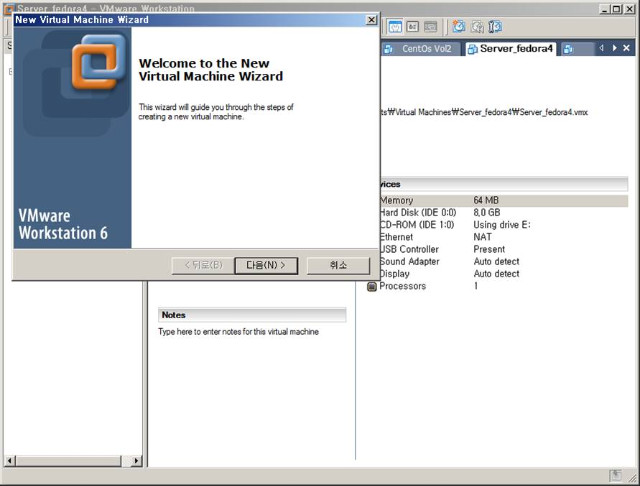Screen dimensions: 640x486
Task: Select the Sound Adapter row
Action: point(504,262)
